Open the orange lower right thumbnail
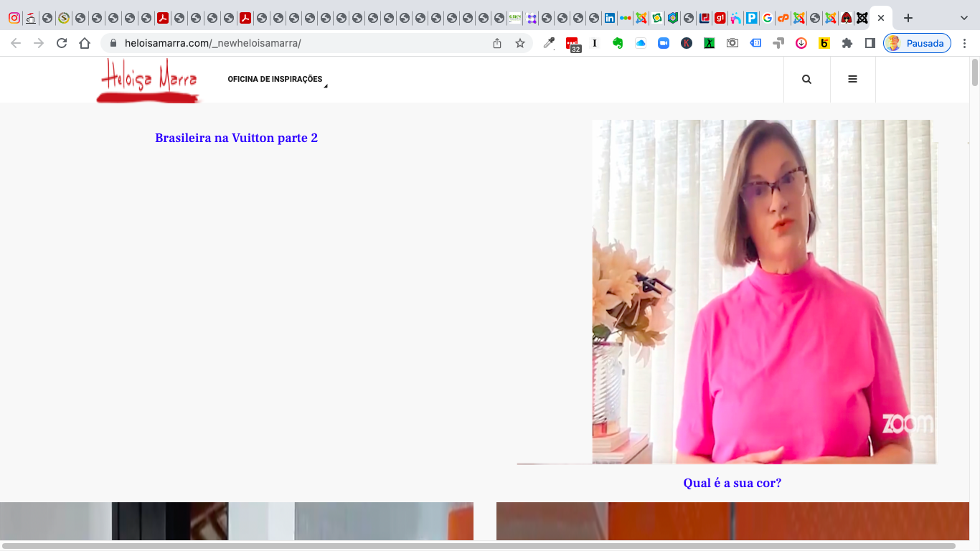Screen dimensions: 980x551 click(732, 521)
